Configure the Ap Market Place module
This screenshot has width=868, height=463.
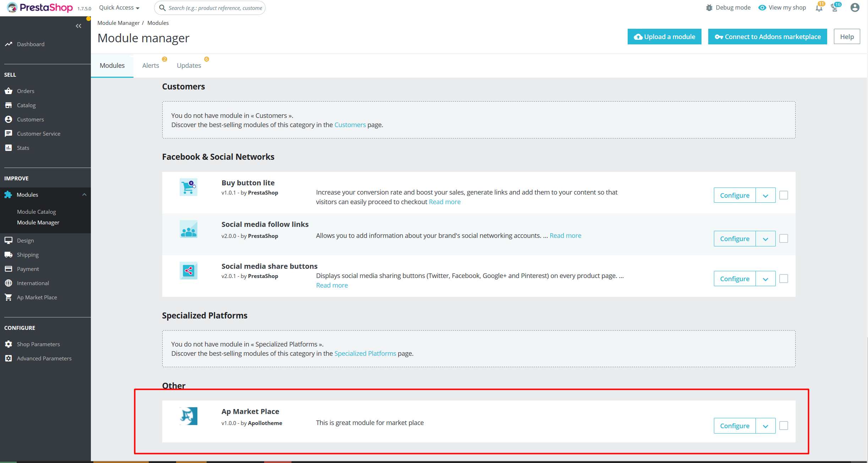[x=735, y=426]
